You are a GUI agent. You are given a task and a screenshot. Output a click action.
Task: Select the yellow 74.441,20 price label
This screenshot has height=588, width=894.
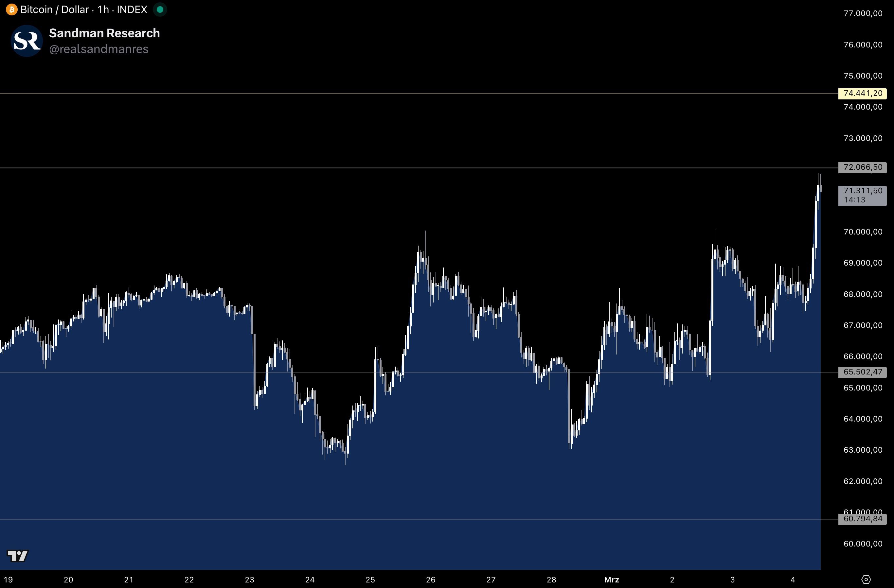[x=863, y=93]
